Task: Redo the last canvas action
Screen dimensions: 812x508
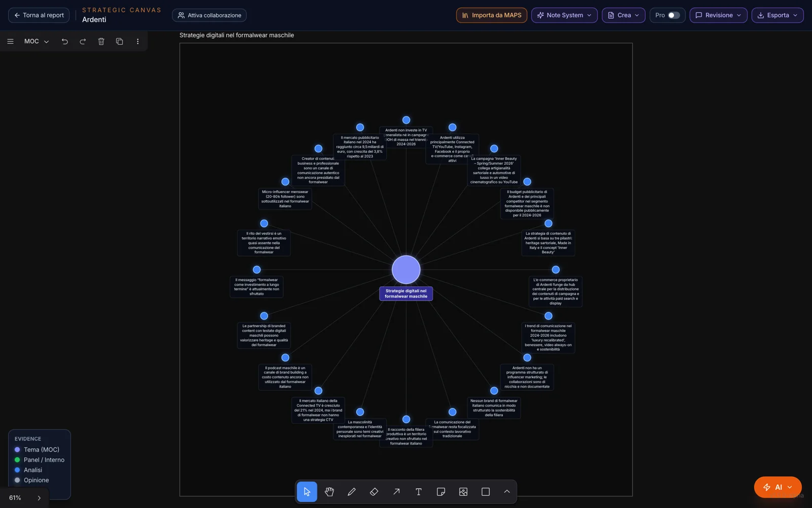Action: click(x=83, y=42)
